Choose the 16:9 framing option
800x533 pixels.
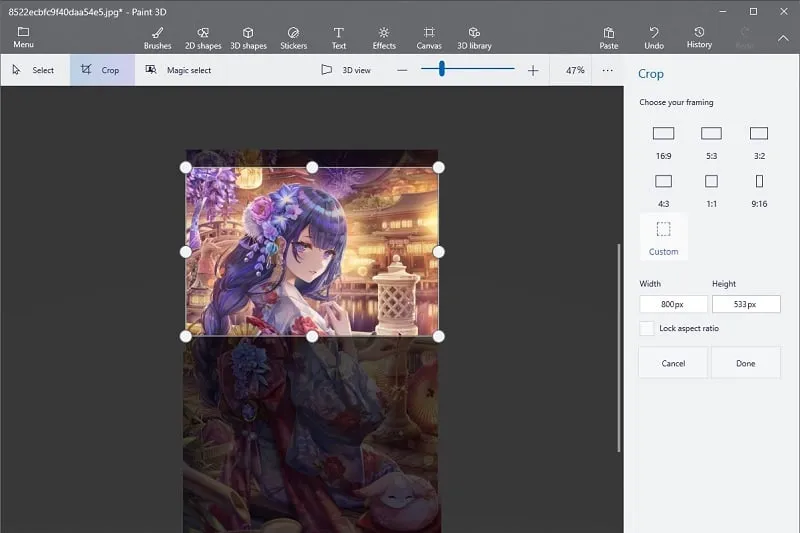(663, 140)
